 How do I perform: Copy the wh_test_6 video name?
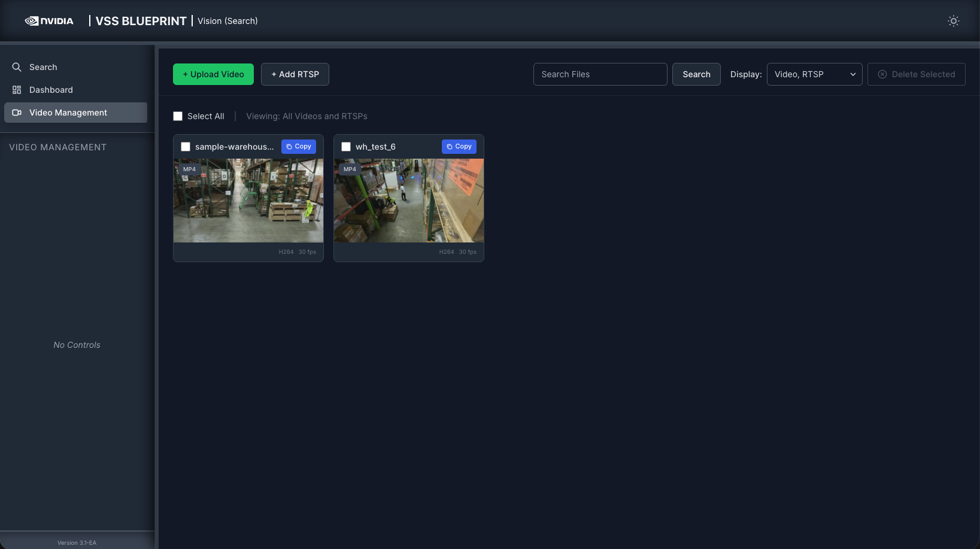tap(459, 147)
